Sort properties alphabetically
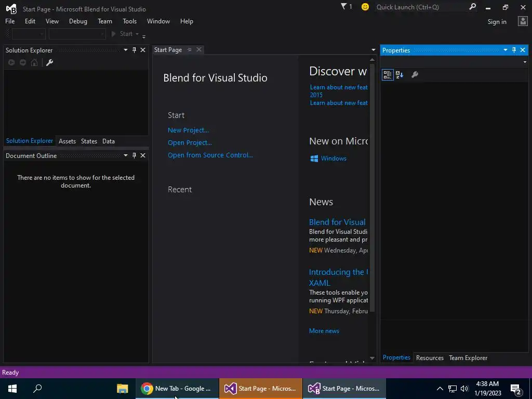Image resolution: width=532 pixels, height=399 pixels. [x=400, y=75]
